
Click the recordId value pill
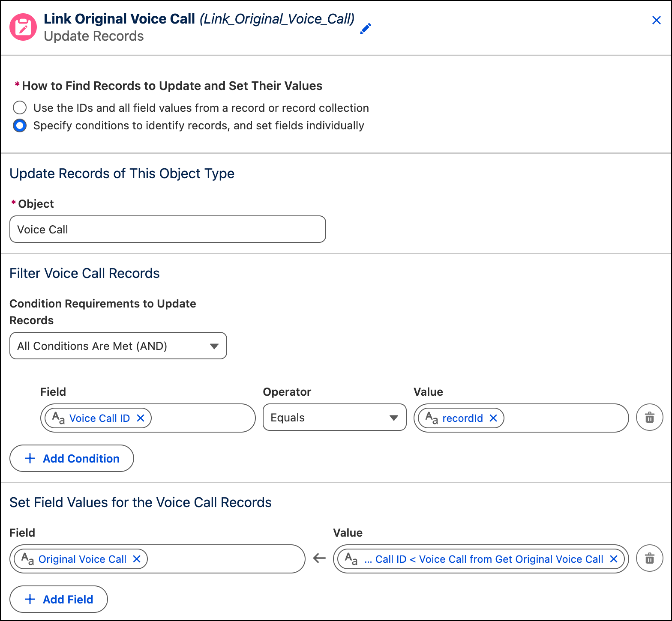[461, 418]
